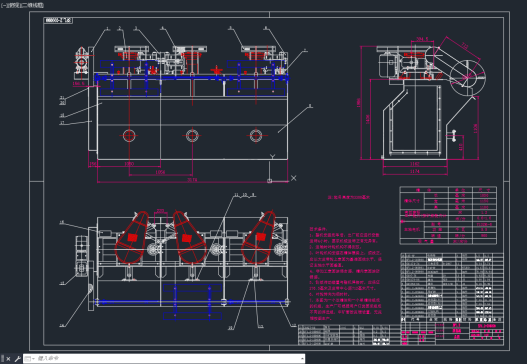Image resolution: width=527 pixels, height=364 pixels.
Task: Expand command history arrow at command line end
Action: [302, 359]
